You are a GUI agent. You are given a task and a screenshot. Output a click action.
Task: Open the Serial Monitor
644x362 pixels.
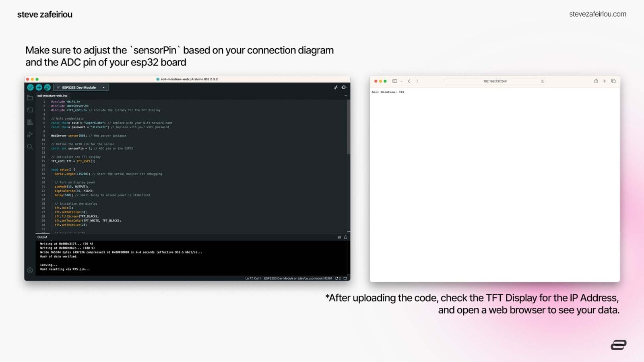click(344, 87)
